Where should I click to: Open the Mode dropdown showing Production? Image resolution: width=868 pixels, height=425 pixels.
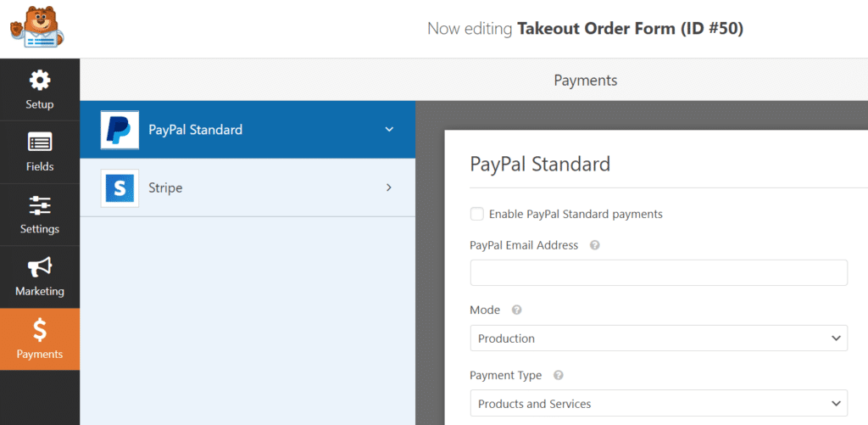coord(659,338)
